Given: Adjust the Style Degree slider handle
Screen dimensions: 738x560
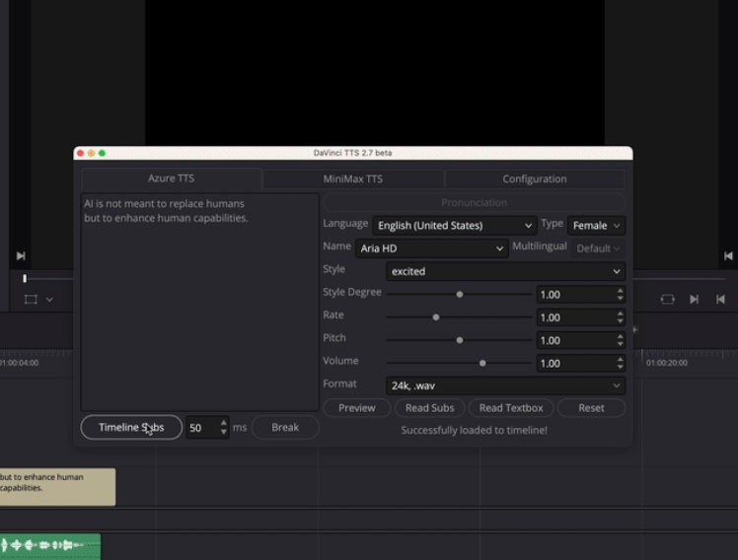Looking at the screenshot, I should 460,295.
